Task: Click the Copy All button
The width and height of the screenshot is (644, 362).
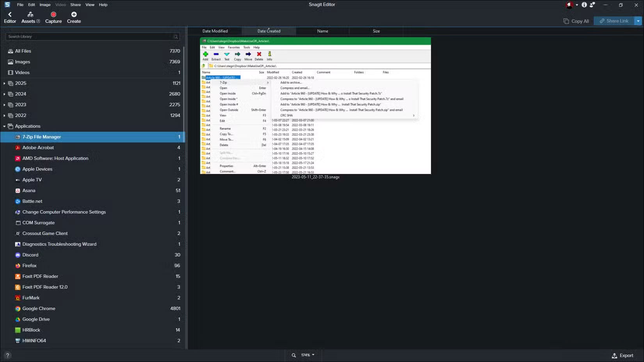Action: [576, 21]
